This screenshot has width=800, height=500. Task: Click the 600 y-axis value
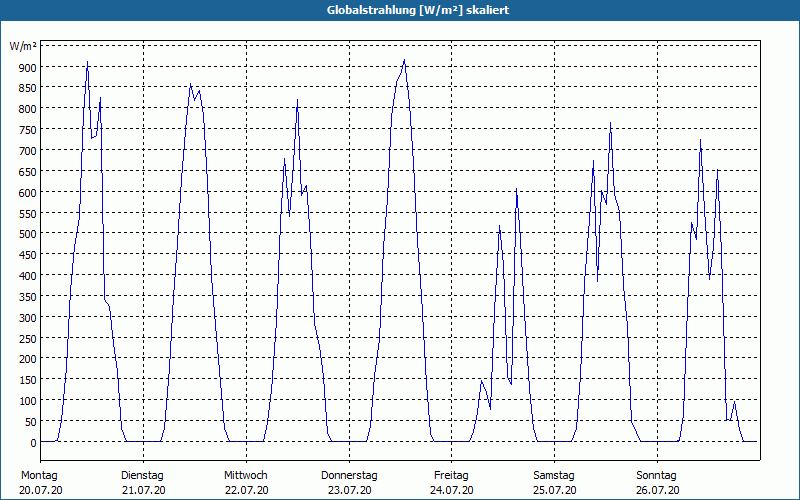coord(27,193)
